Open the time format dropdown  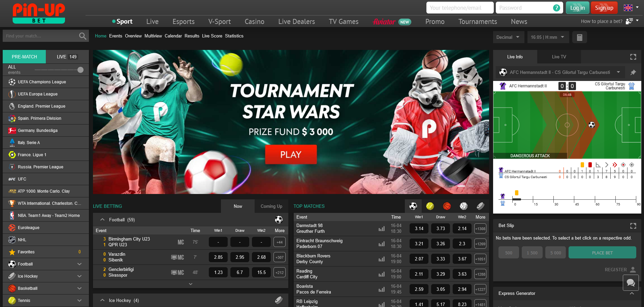tap(548, 37)
